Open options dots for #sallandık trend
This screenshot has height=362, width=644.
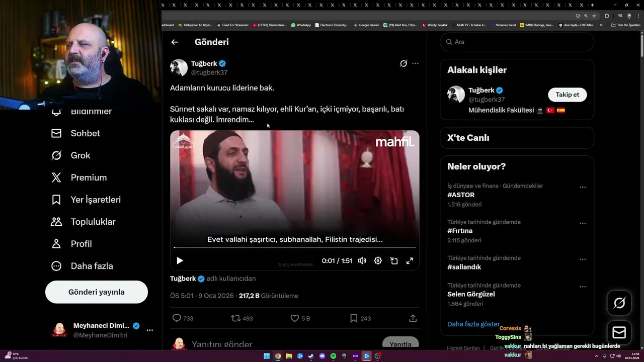(583, 259)
